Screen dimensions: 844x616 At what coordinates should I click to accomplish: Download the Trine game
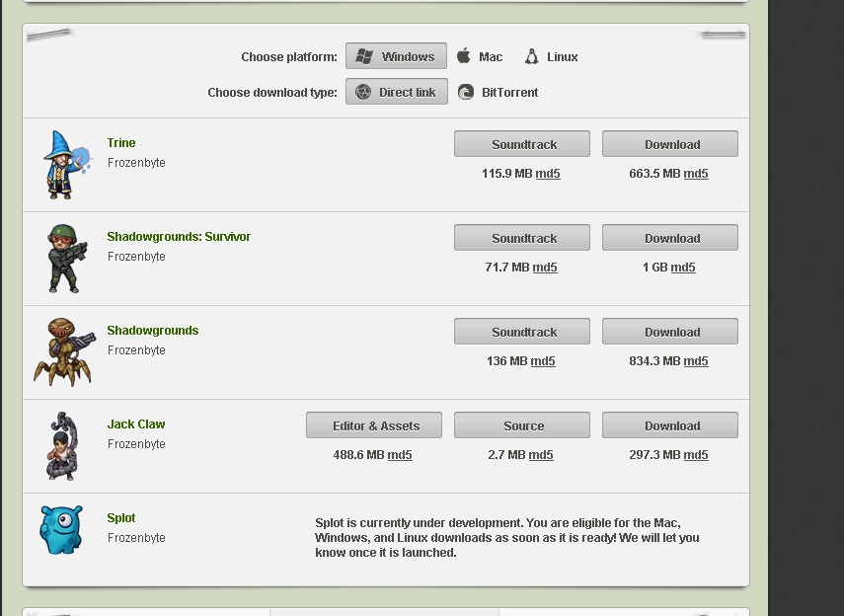tap(670, 144)
